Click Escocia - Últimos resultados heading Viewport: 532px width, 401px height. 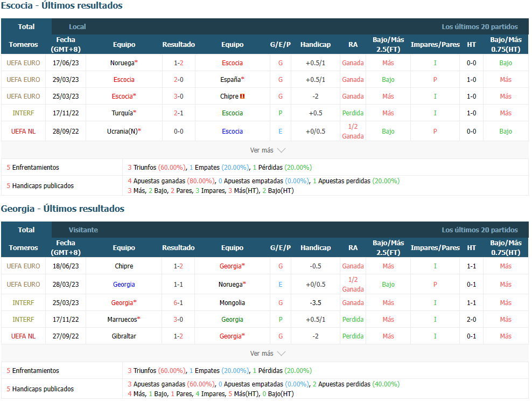[x=62, y=5]
